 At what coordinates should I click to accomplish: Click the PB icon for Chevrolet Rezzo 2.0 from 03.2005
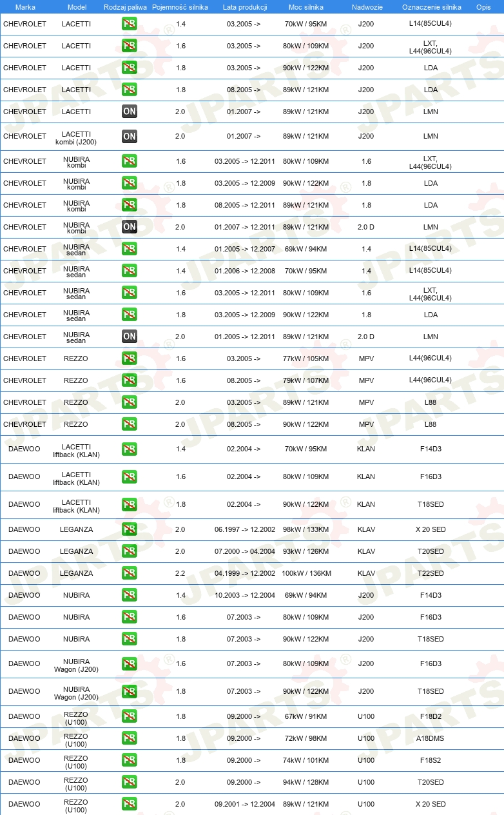(130, 402)
